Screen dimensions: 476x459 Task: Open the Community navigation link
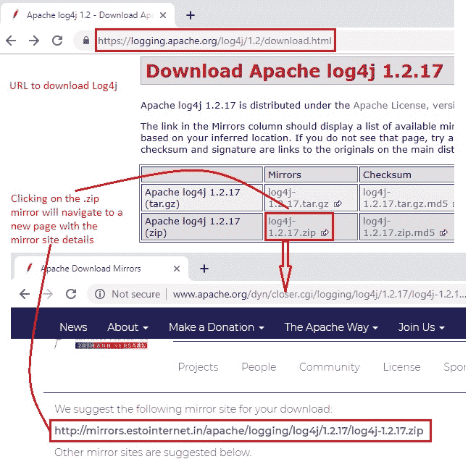pos(330,367)
